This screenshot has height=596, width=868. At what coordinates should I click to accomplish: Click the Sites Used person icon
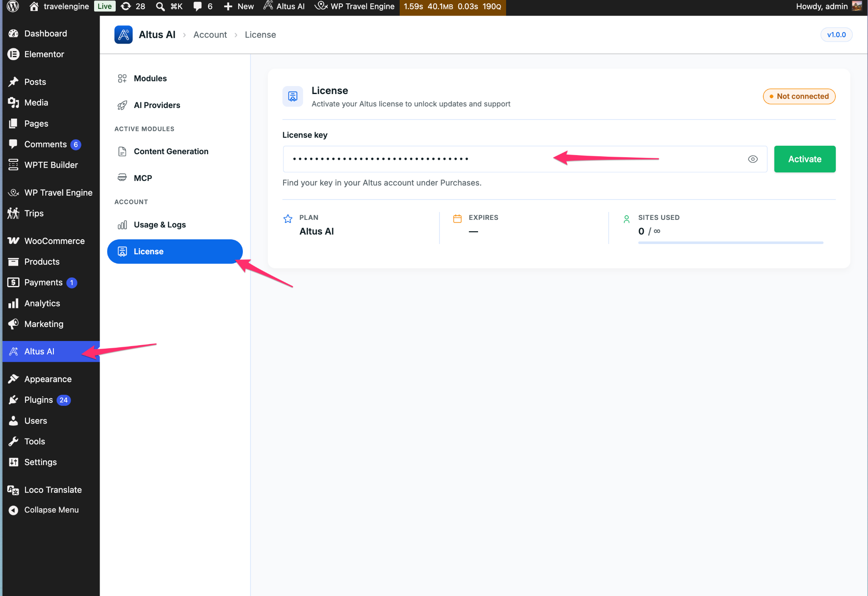click(x=626, y=219)
